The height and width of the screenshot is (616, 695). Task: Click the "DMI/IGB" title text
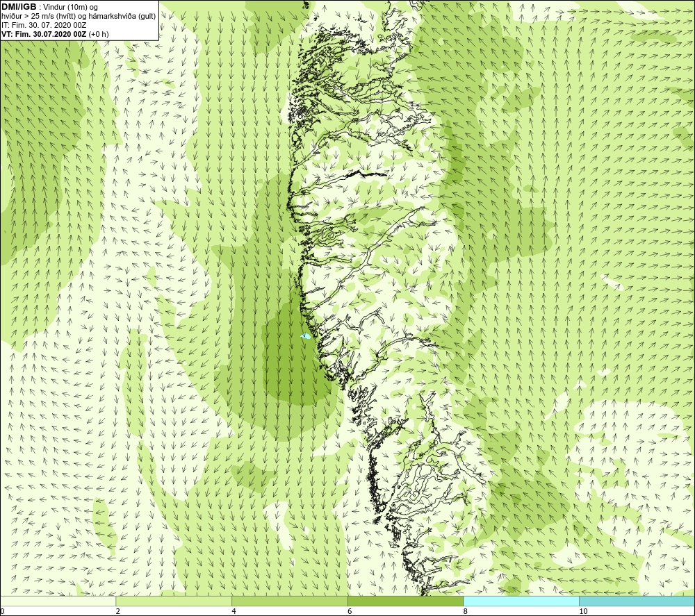[x=19, y=7]
